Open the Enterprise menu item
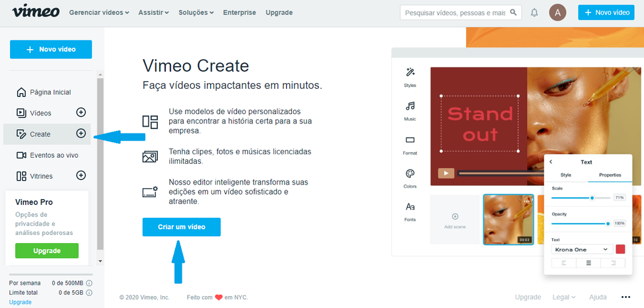Viewport: 644px width, 308px height. 240,13
